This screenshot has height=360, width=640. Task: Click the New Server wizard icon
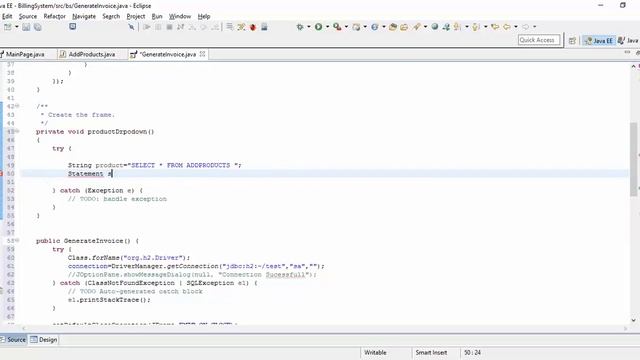[x=356, y=27]
